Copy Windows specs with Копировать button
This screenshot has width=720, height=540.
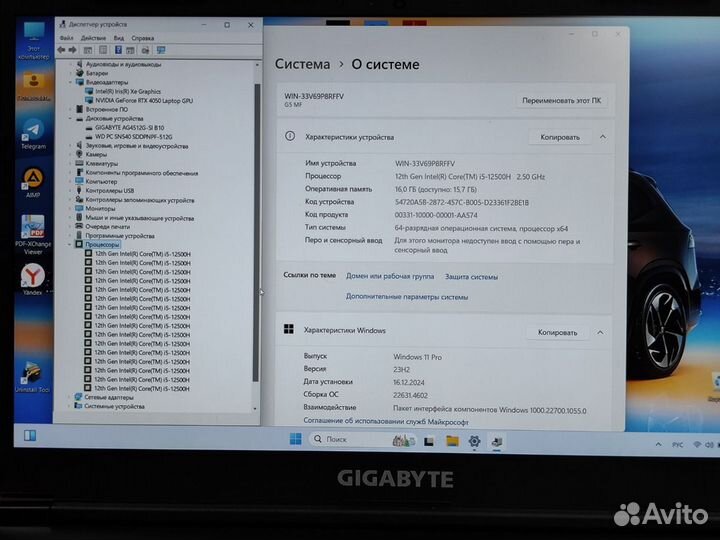click(x=557, y=332)
